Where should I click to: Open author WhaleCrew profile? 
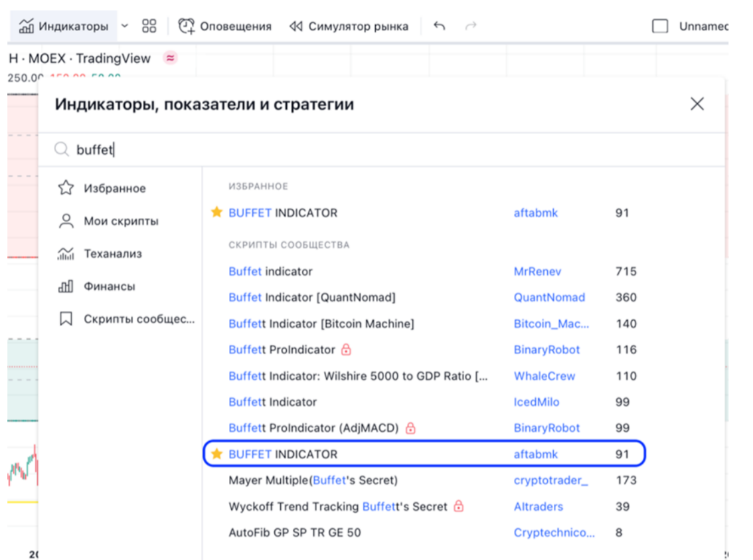tap(544, 376)
